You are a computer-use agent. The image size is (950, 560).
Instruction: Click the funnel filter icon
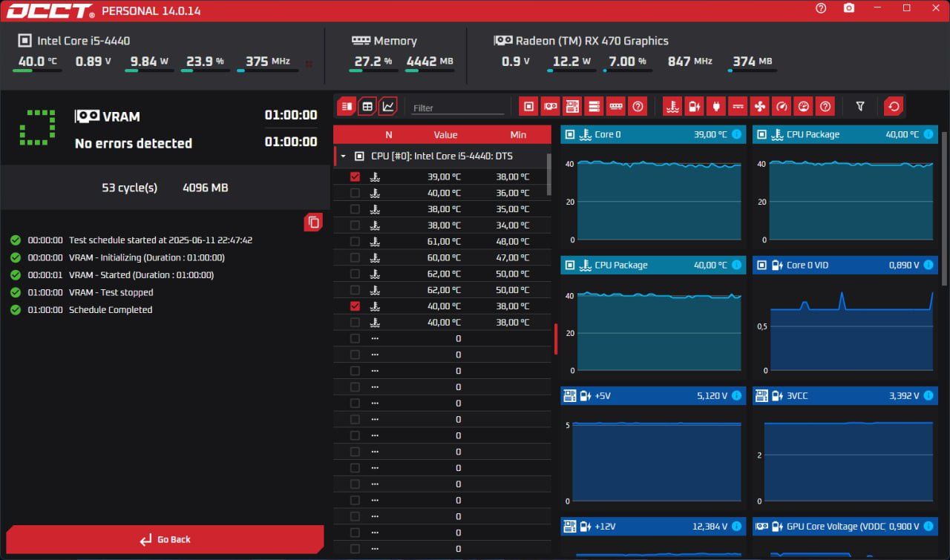click(x=860, y=106)
